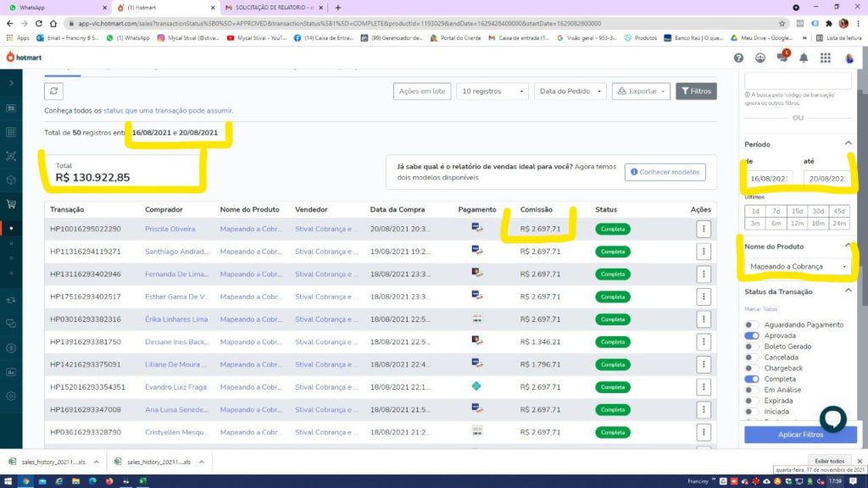Image resolution: width=868 pixels, height=488 pixels.
Task: Expand first sales_history download chevron
Action: tap(96, 462)
